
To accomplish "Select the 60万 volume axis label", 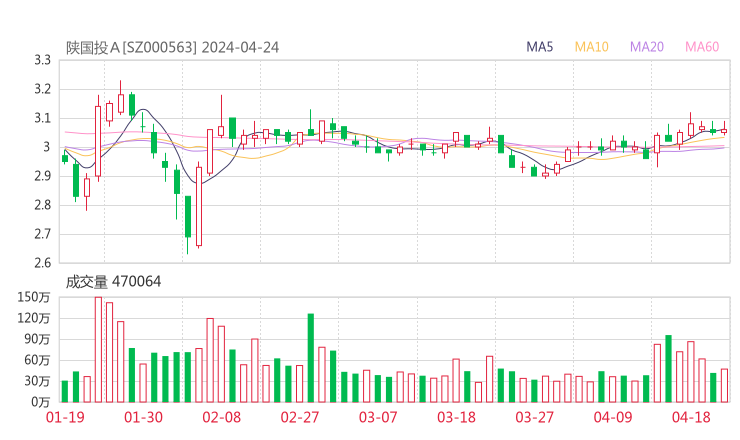I will pyautogui.click(x=37, y=360).
